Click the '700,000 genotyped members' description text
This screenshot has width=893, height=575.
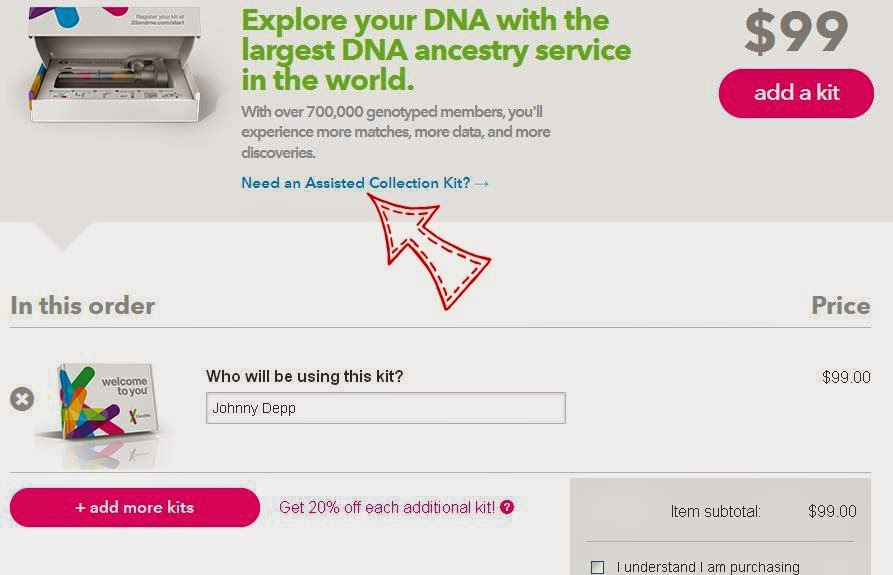395,132
